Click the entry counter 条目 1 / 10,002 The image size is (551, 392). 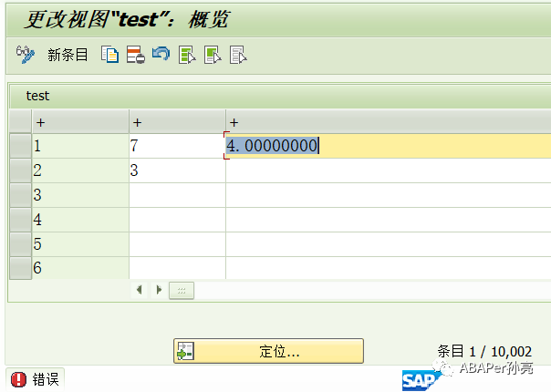pos(484,351)
